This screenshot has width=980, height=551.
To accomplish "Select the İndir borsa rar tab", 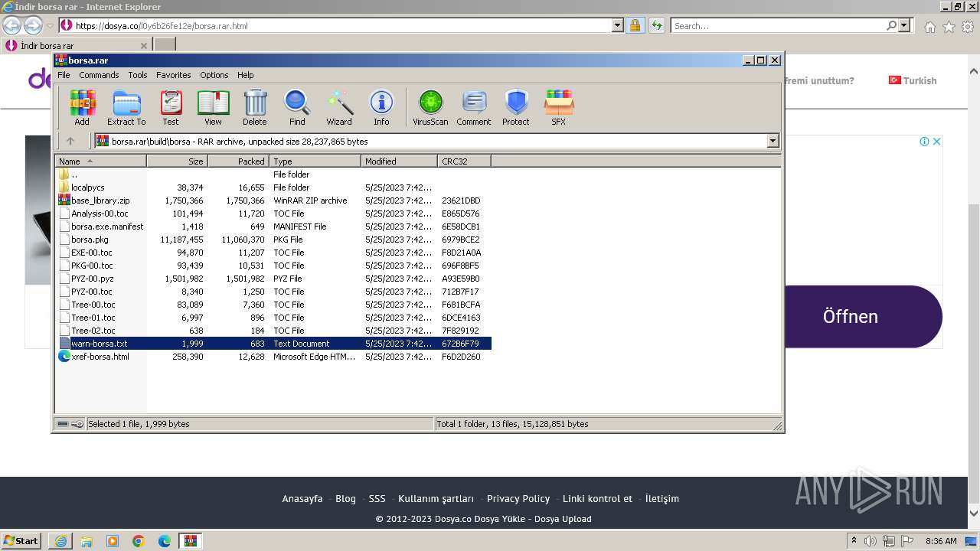I will click(77, 45).
